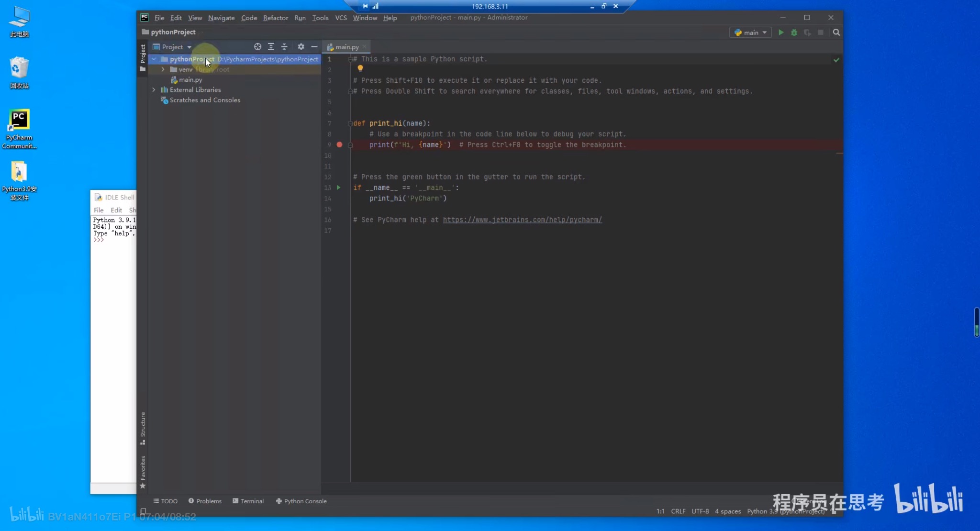Collapse the pythonProject root folder
This screenshot has height=531, width=980.
click(x=154, y=59)
